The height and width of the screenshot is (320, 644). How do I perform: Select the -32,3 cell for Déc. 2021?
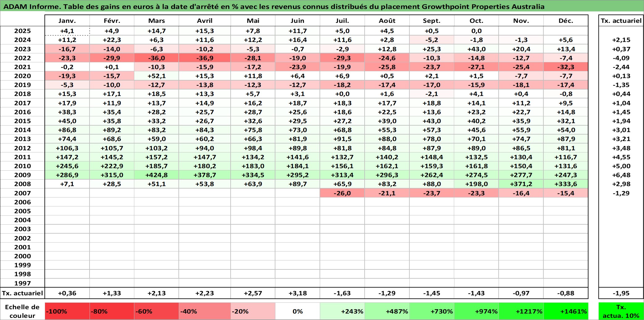tap(566, 67)
